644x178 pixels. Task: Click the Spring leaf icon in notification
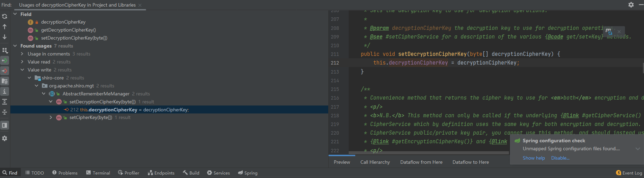(x=517, y=141)
